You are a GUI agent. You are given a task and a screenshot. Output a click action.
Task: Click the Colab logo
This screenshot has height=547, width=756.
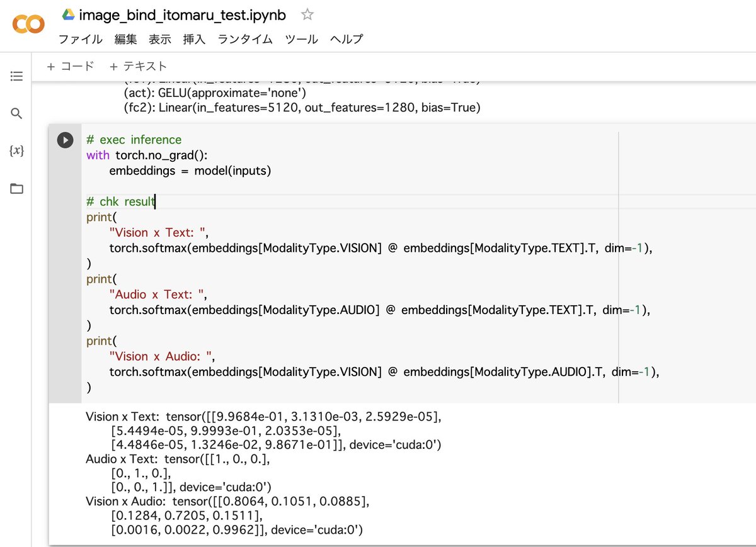click(x=29, y=25)
